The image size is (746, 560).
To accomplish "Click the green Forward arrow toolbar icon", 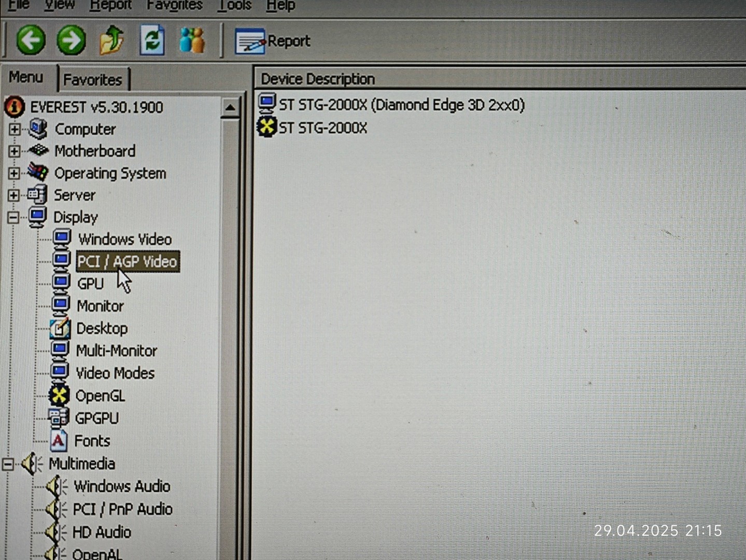I will [x=71, y=40].
